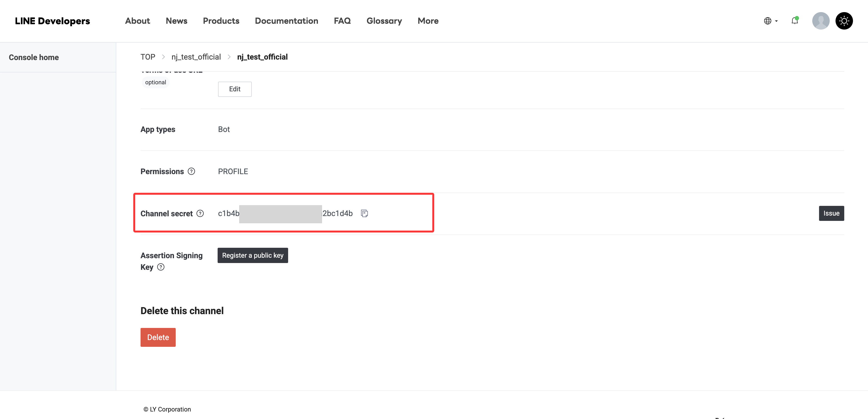868x419 pixels.
Task: Issue a new channel secret
Action: pyautogui.click(x=831, y=213)
